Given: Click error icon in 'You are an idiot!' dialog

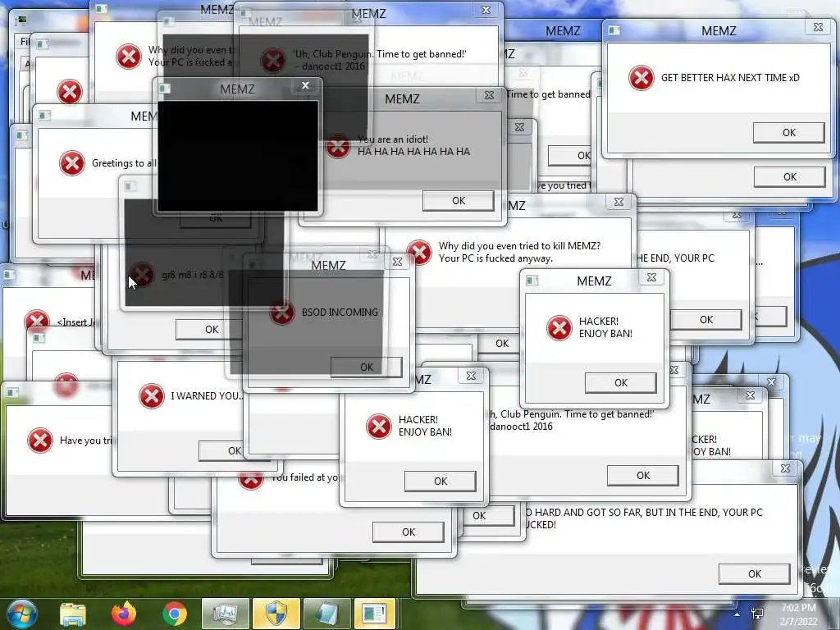Looking at the screenshot, I should click(338, 146).
